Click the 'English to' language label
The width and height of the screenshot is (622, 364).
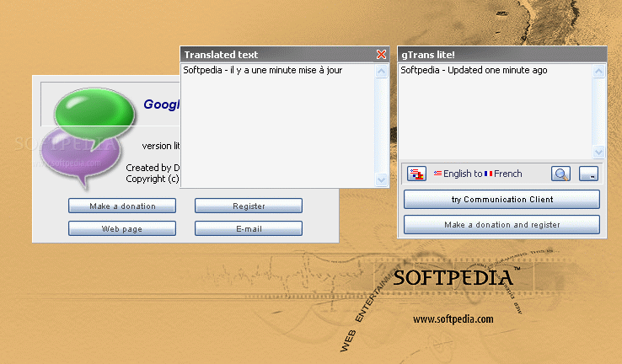click(463, 174)
